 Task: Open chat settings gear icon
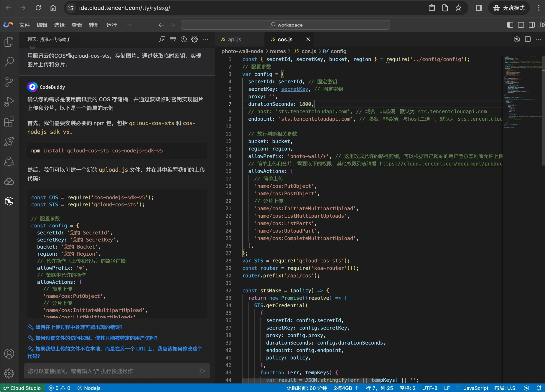195,39
